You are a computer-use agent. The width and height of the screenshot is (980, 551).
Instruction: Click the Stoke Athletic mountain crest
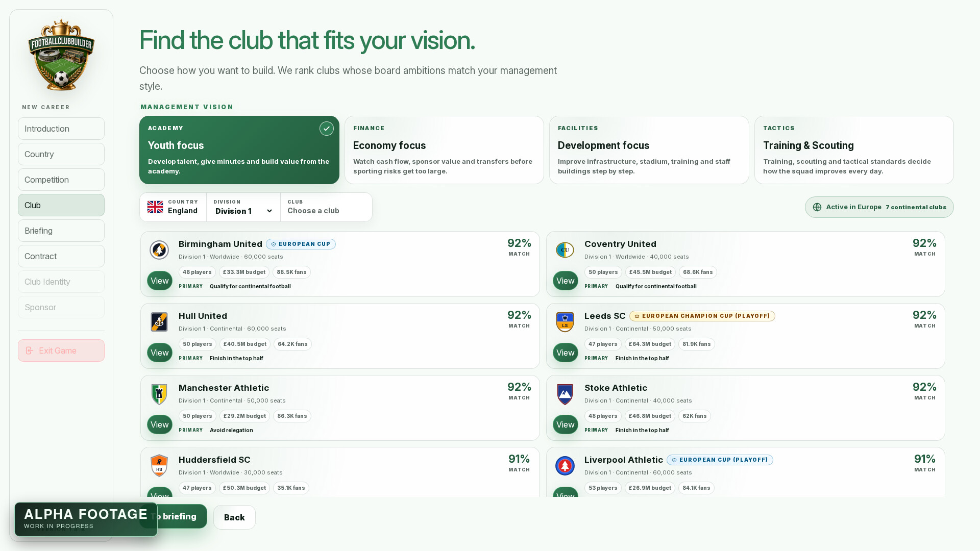point(565,394)
